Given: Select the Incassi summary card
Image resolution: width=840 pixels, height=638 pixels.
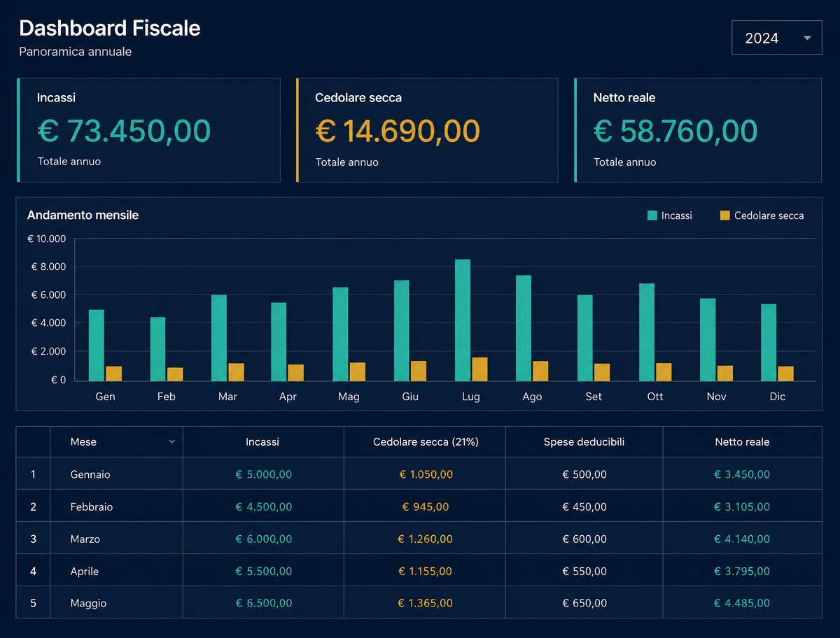Looking at the screenshot, I should (148, 130).
